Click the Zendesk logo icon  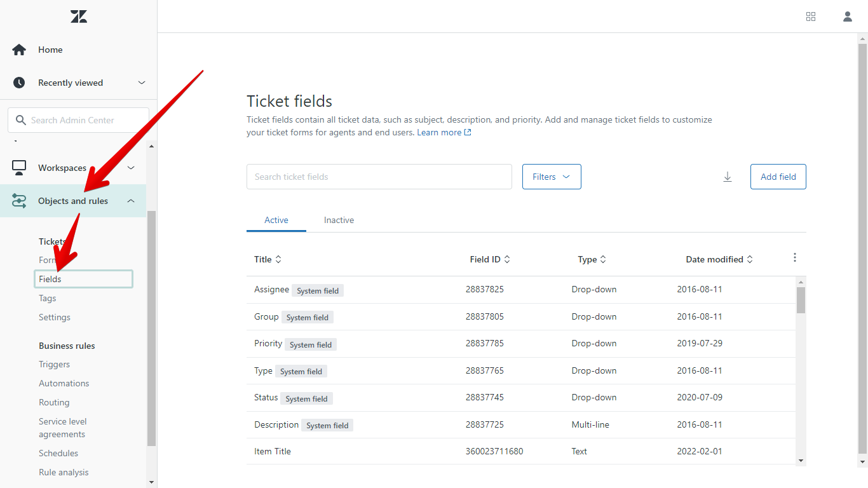79,17
